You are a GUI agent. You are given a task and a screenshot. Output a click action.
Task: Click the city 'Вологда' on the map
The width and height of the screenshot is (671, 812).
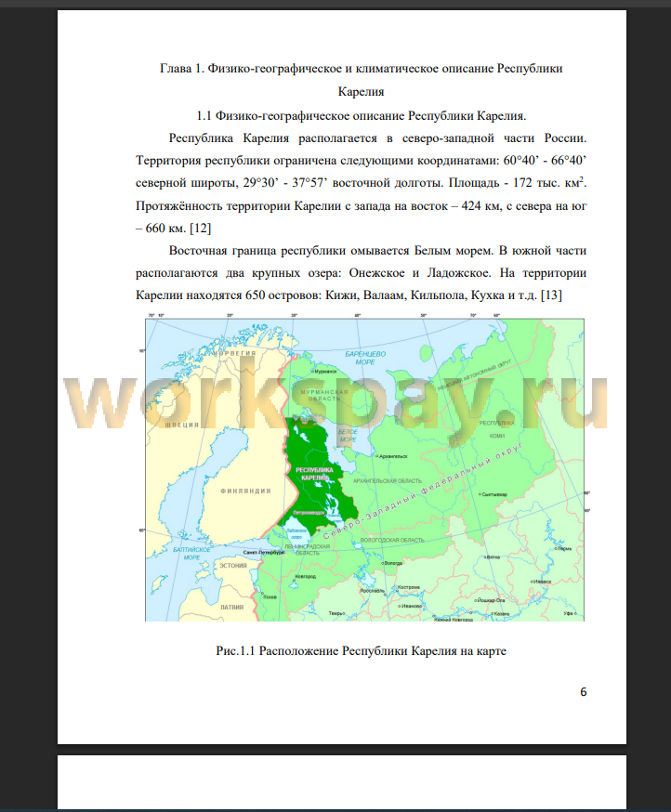(x=394, y=563)
